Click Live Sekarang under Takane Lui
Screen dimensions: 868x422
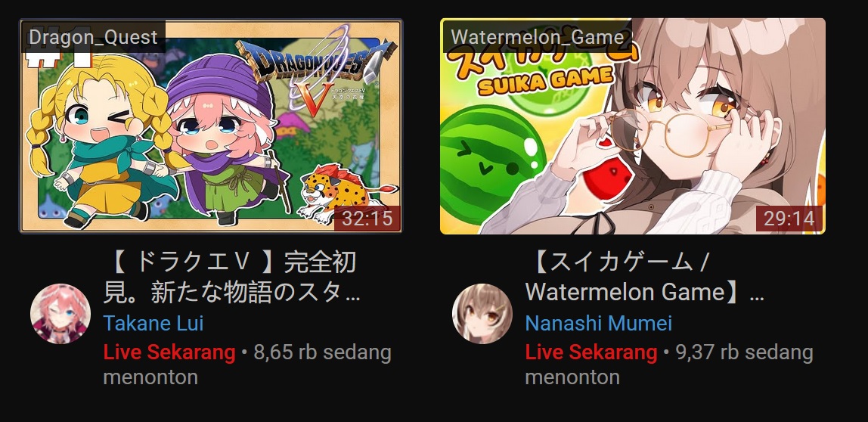point(169,352)
